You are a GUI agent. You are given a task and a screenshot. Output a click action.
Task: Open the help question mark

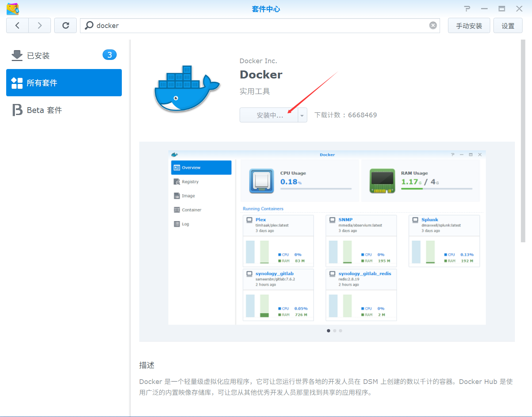point(467,9)
